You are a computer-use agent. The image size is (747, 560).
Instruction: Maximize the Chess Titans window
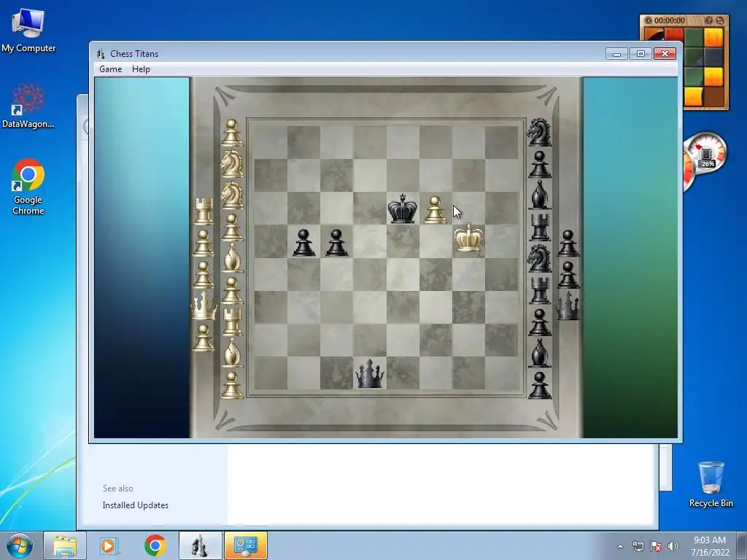click(x=640, y=53)
